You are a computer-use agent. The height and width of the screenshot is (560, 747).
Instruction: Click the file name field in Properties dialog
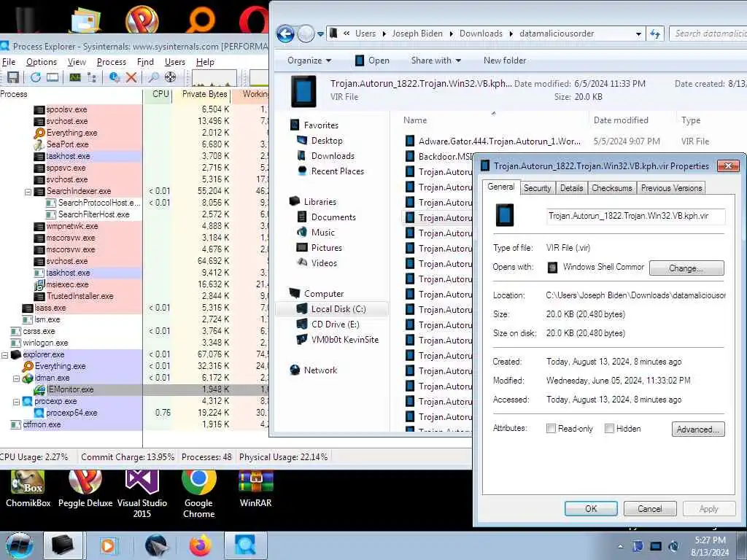(635, 216)
